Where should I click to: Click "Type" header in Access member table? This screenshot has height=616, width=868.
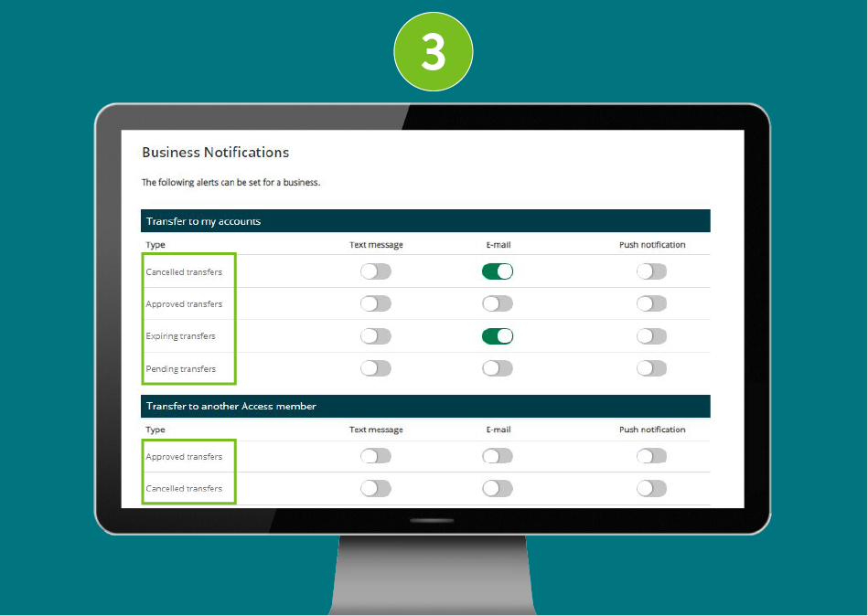pos(155,430)
